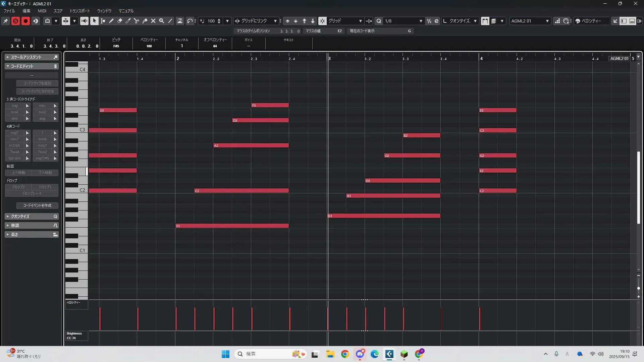
Task: Select the Glue tool
Action: (145, 21)
